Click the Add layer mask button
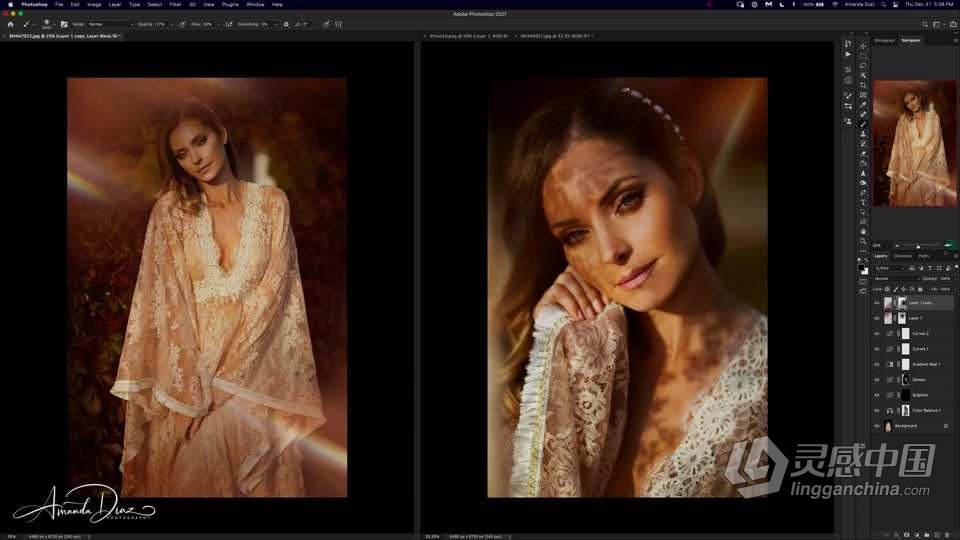The height and width of the screenshot is (540, 960). click(907, 535)
